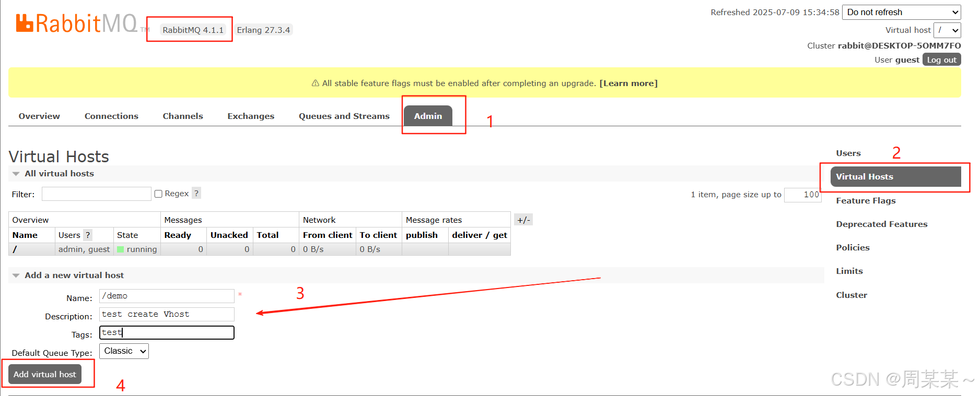Switch to the Exchanges tab

tap(251, 116)
